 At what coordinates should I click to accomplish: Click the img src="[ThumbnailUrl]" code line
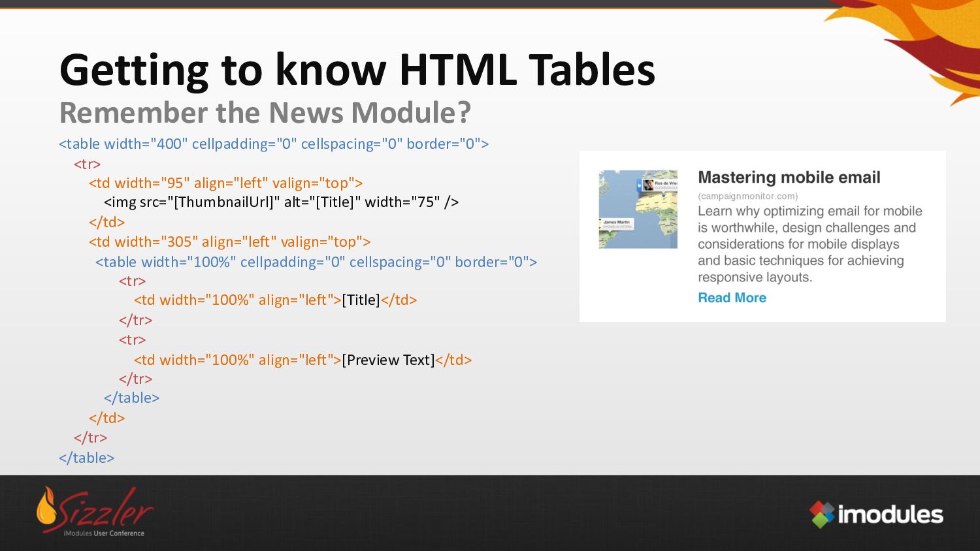[x=282, y=202]
